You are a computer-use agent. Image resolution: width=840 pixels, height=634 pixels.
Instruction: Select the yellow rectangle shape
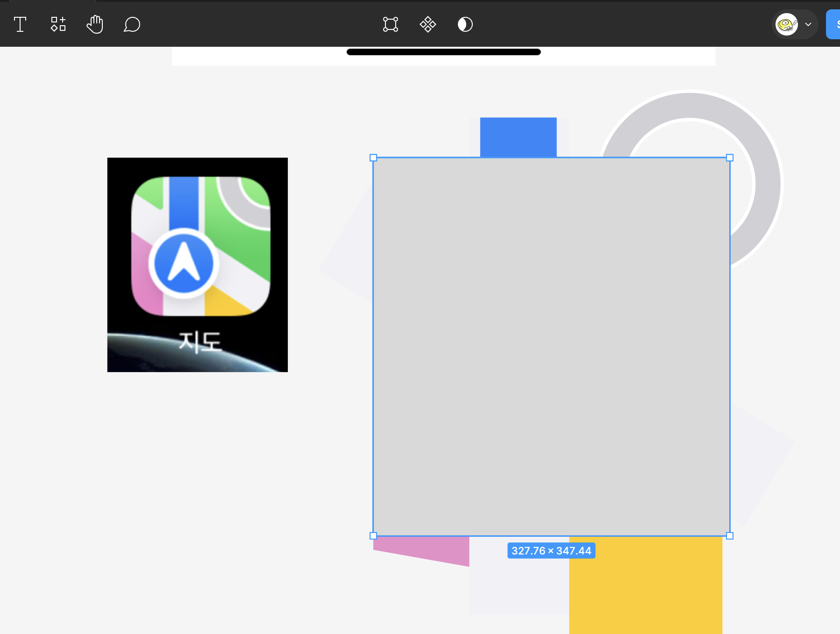coord(646,585)
